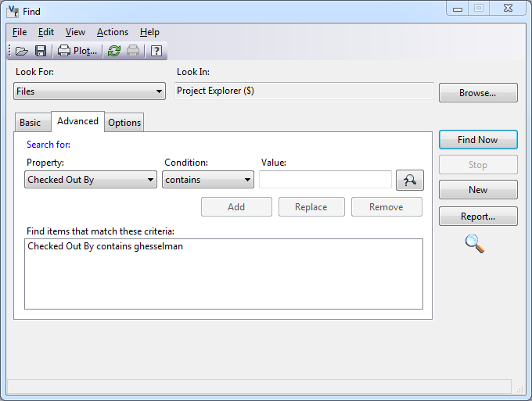
Task: Minimize the Find window
Action: tap(458, 9)
